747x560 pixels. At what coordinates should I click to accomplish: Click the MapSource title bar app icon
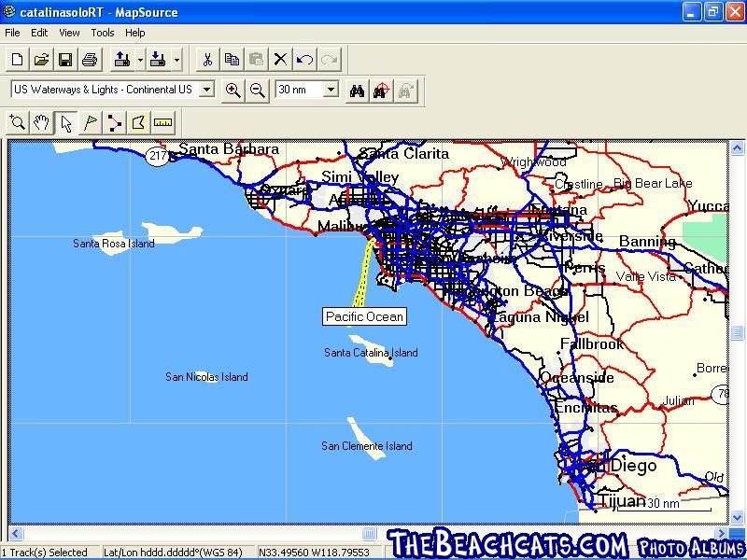(x=8, y=11)
